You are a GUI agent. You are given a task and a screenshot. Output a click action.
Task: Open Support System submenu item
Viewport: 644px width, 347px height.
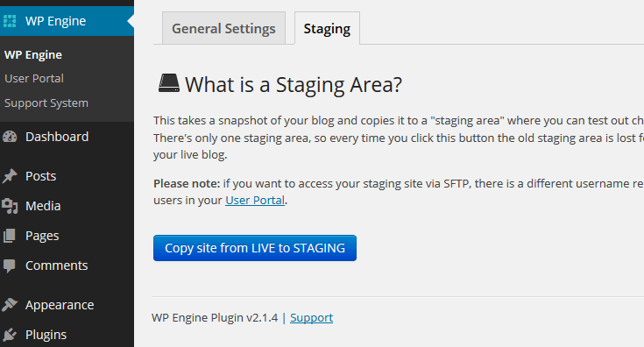(46, 103)
